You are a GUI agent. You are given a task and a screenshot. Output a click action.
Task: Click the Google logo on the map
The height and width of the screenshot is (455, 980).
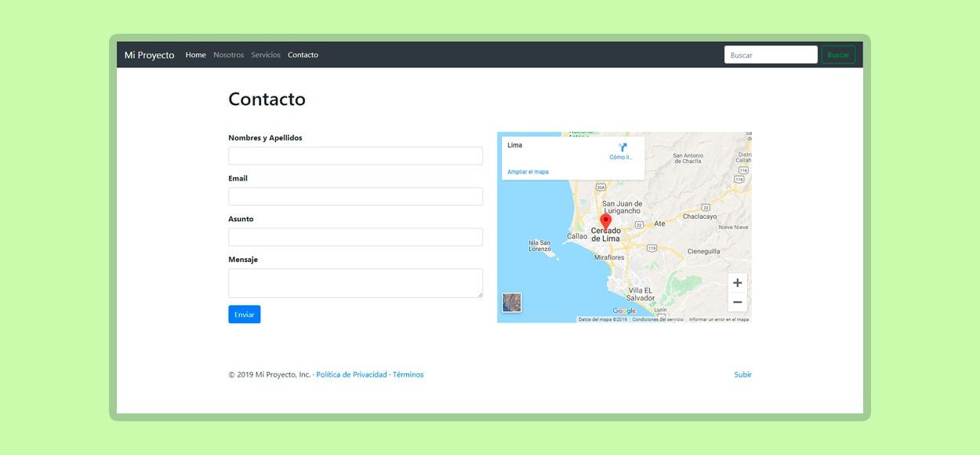(x=624, y=311)
